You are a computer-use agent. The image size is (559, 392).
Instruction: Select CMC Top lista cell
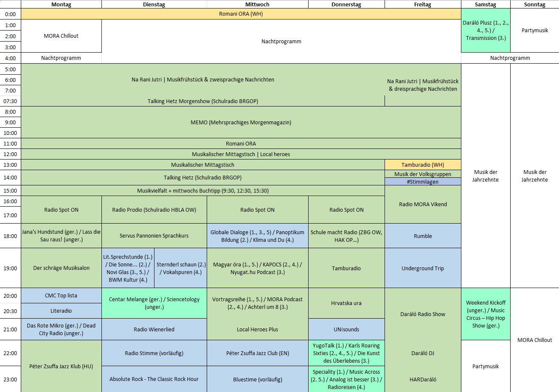[61, 296]
